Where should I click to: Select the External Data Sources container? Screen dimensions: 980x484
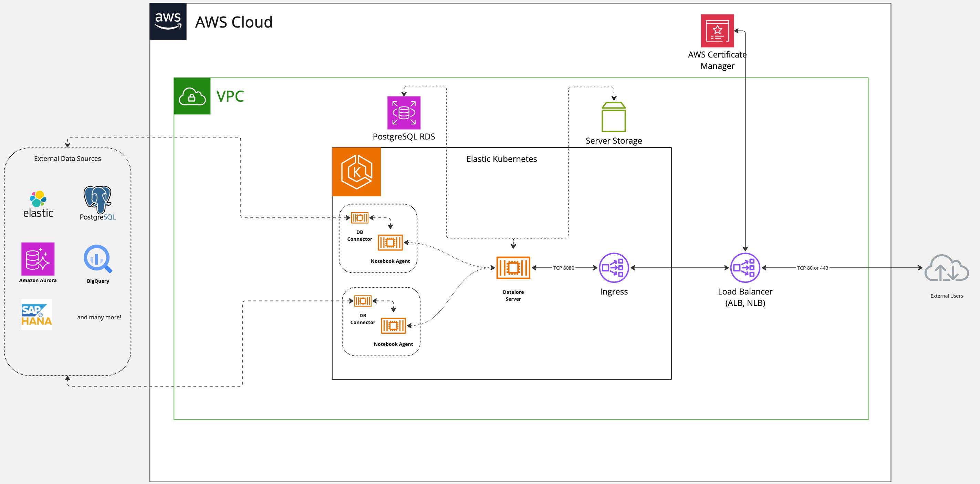click(67, 158)
